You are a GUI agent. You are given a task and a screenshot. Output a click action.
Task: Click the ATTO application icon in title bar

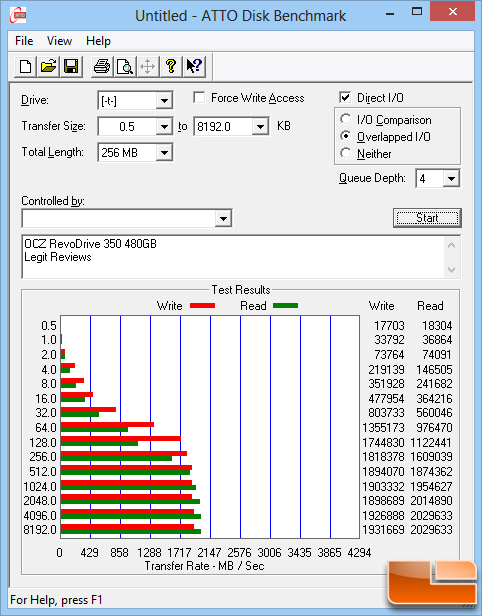[x=18, y=15]
